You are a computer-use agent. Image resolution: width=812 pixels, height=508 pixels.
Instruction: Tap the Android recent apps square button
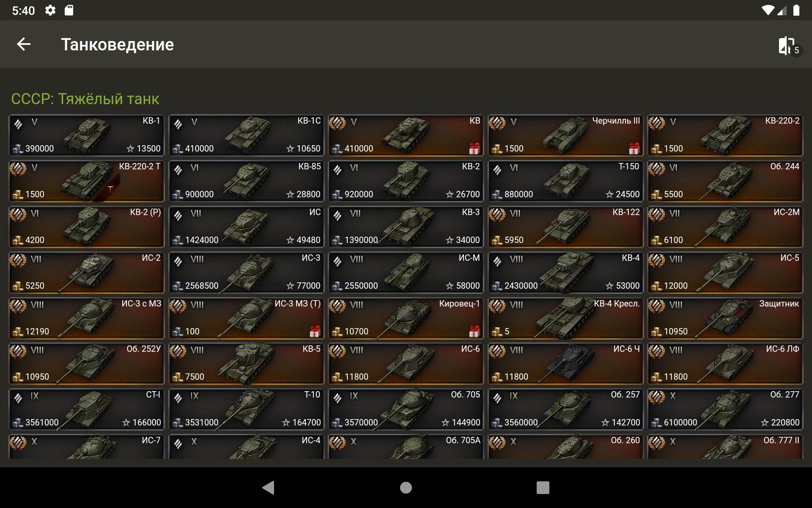pos(543,488)
